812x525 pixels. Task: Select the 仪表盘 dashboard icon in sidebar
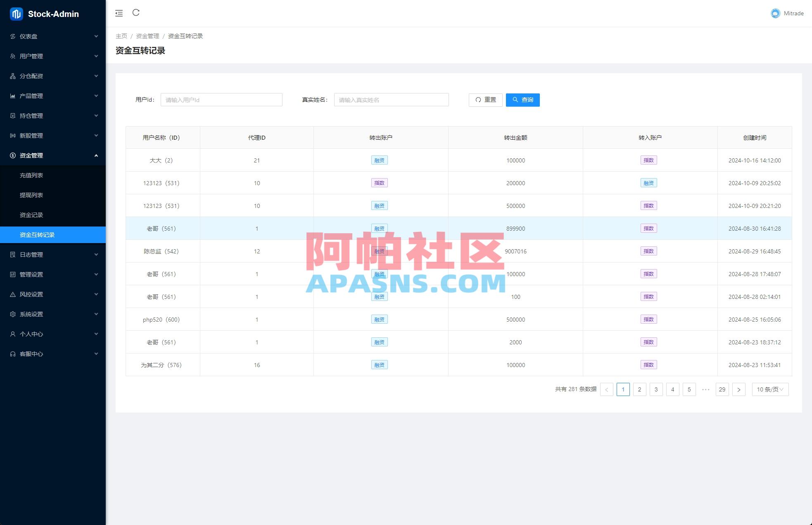[12, 36]
